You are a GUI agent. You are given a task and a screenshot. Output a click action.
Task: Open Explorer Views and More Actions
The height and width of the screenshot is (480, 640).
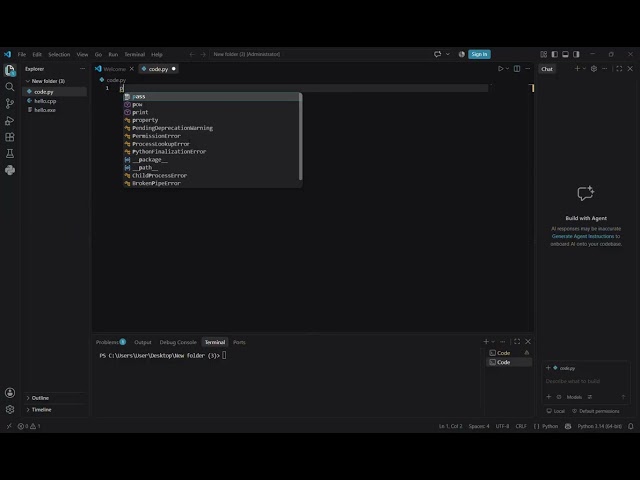point(82,69)
